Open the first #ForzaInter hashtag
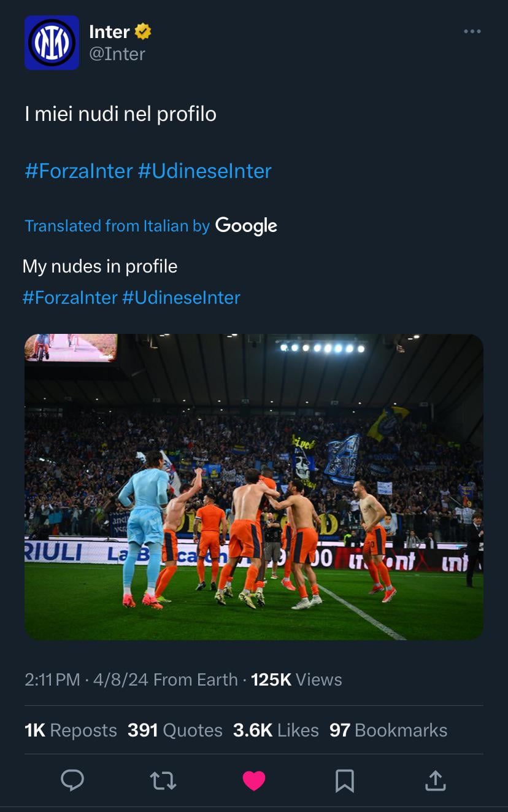Screen dimensions: 508x812 (79, 171)
